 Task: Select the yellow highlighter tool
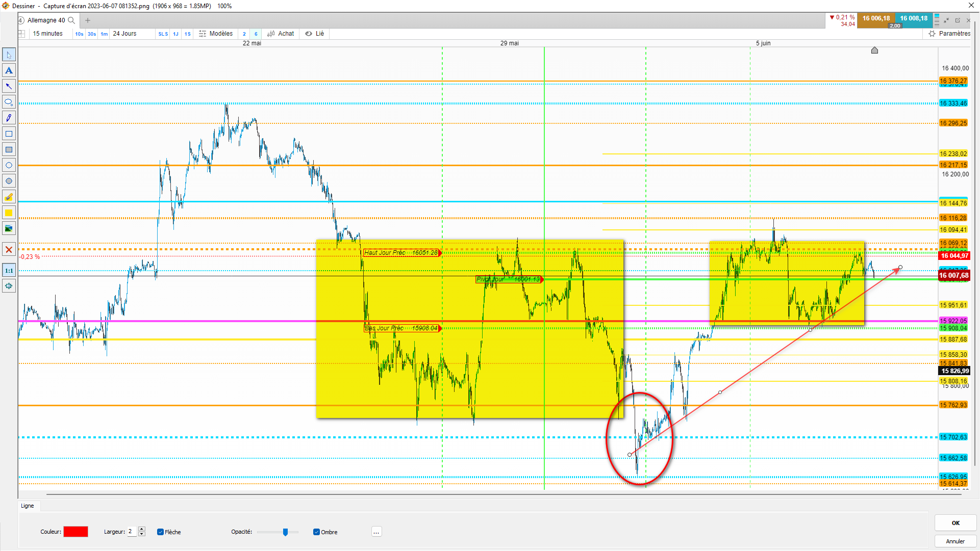9,197
